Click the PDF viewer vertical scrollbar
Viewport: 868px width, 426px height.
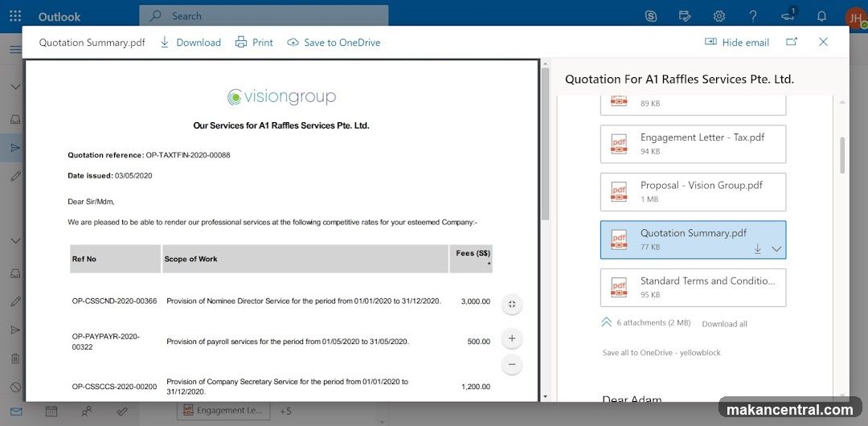click(545, 144)
